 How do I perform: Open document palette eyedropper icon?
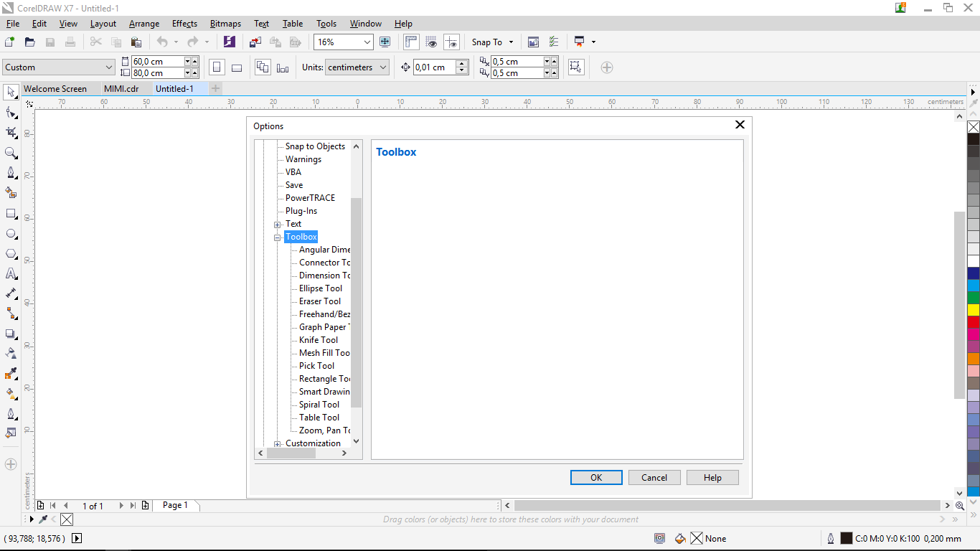pyautogui.click(x=43, y=519)
